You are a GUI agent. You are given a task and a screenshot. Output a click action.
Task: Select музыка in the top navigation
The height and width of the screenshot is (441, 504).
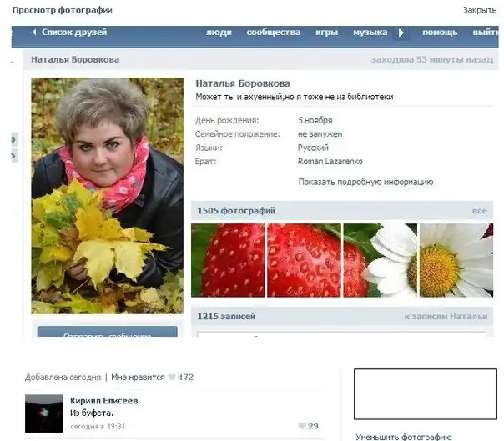pos(370,33)
